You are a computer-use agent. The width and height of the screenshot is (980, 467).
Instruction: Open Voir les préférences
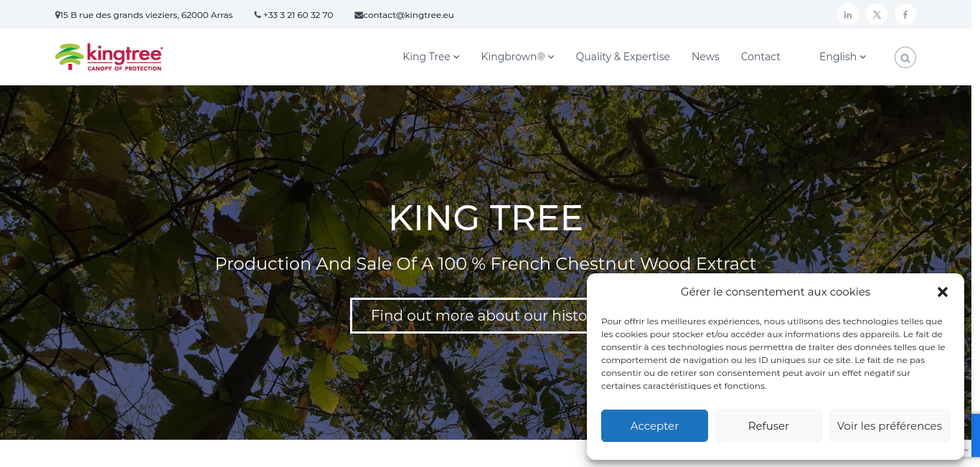point(890,425)
